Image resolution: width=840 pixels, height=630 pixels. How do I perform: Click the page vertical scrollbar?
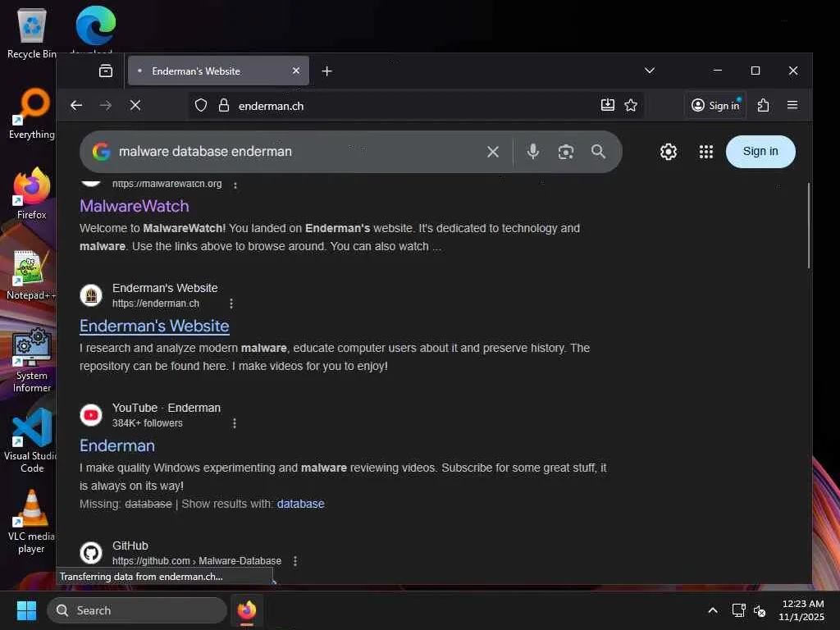[808, 226]
